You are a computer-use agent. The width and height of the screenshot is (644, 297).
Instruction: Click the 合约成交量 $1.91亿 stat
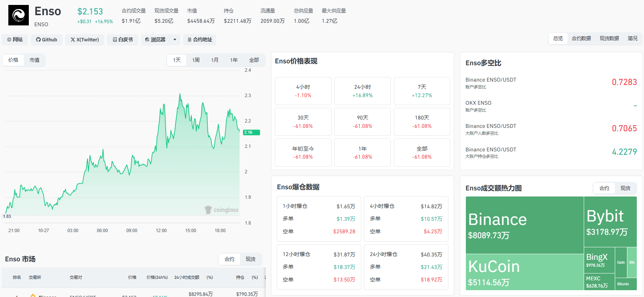coord(134,16)
